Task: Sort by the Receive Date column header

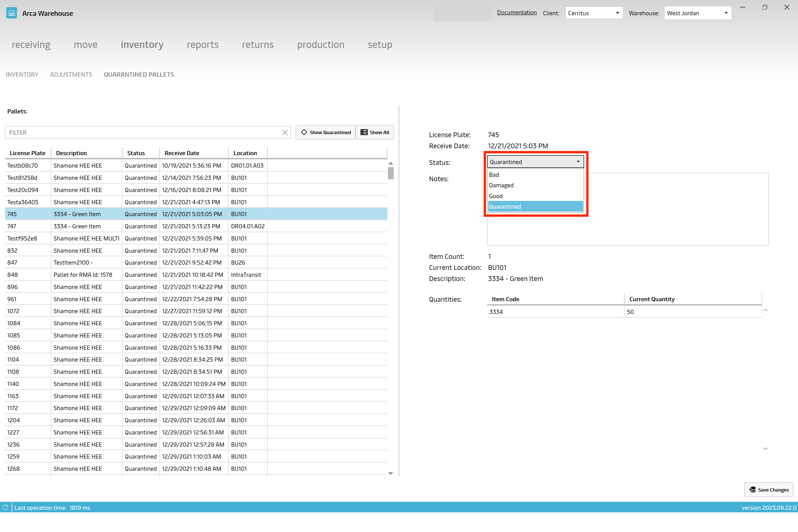Action: [x=194, y=153]
